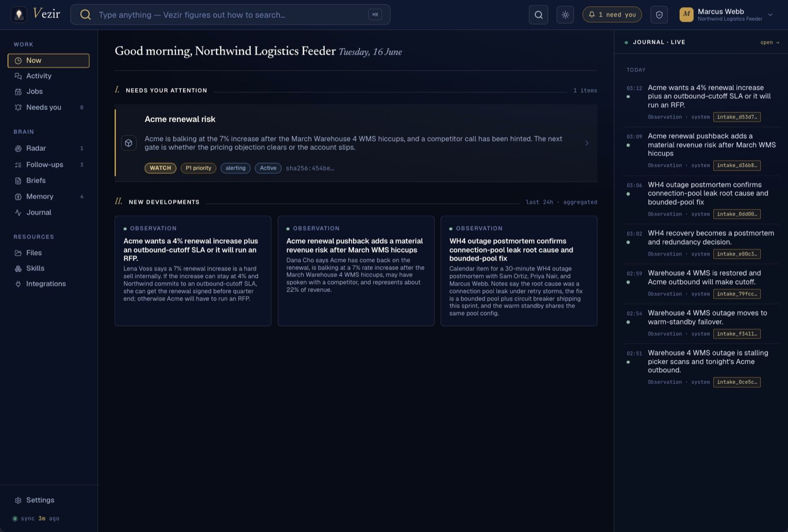The width and height of the screenshot is (788, 532).
Task: Open the shield security icon
Action: 659,15
